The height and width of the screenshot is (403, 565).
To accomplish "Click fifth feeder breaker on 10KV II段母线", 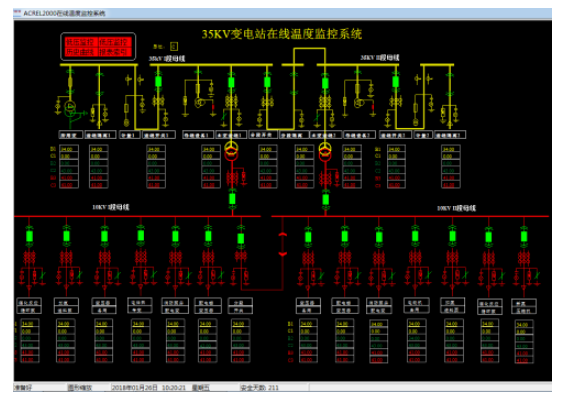I will [453, 236].
